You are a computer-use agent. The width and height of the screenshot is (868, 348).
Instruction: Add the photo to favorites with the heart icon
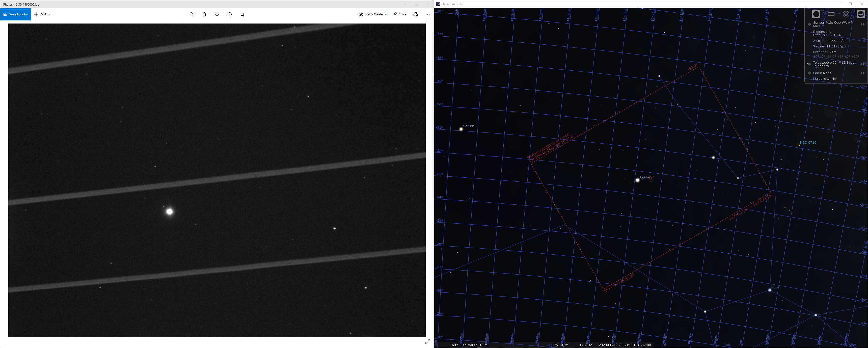click(x=217, y=14)
